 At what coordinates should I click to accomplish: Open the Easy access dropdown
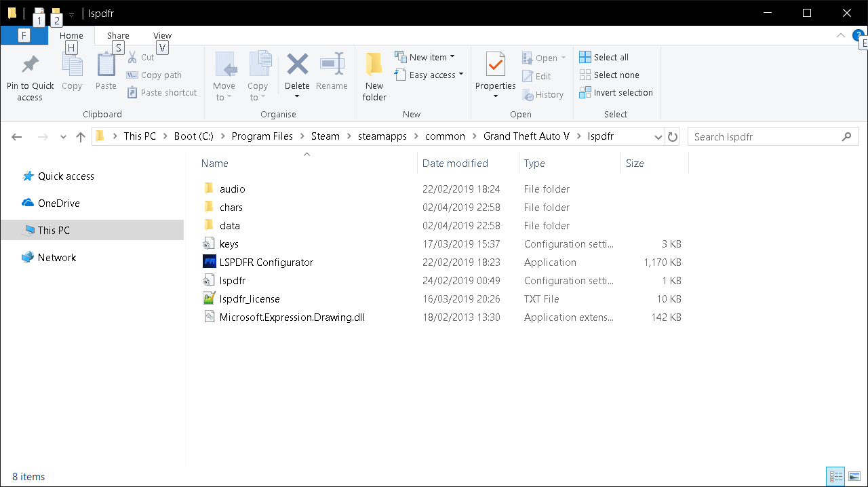tap(461, 75)
